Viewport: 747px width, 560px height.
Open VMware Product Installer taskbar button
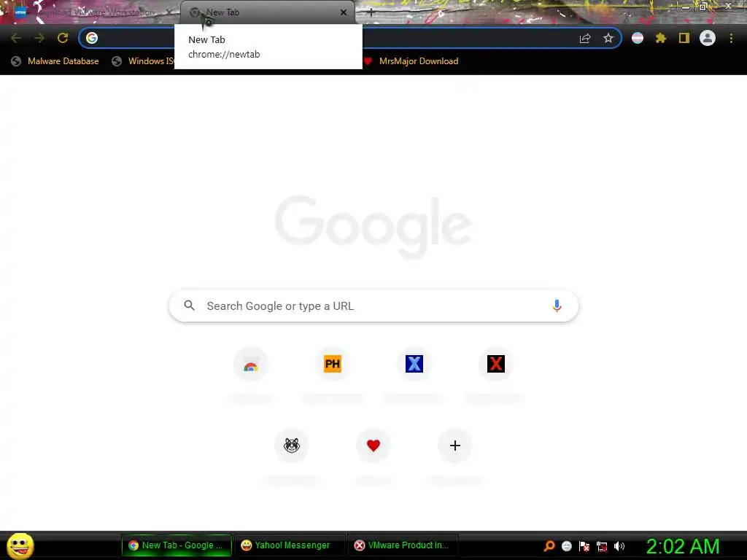(x=403, y=545)
